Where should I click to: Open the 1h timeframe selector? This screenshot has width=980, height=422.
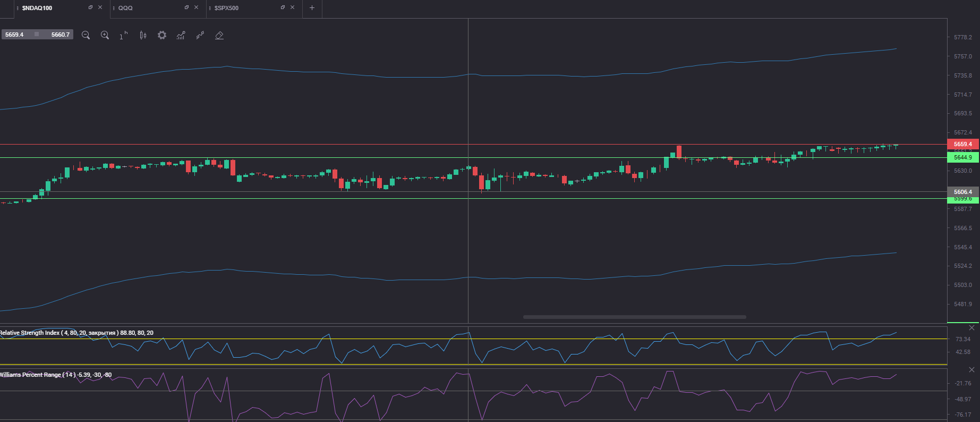click(124, 35)
